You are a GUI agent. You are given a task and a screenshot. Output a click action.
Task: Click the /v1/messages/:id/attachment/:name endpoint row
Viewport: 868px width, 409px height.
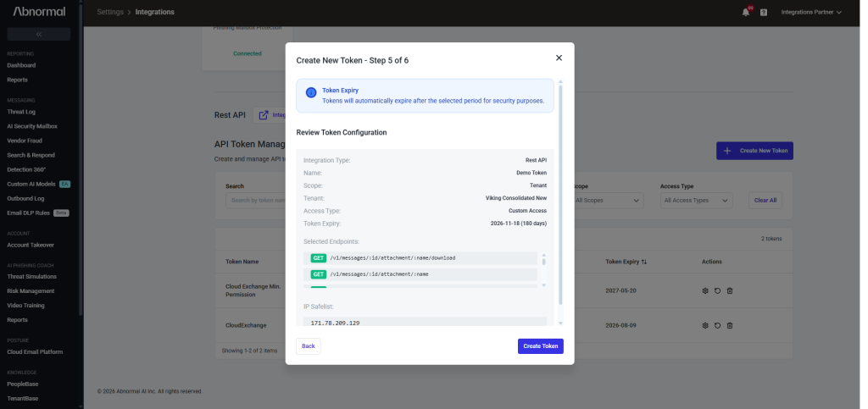pos(420,274)
